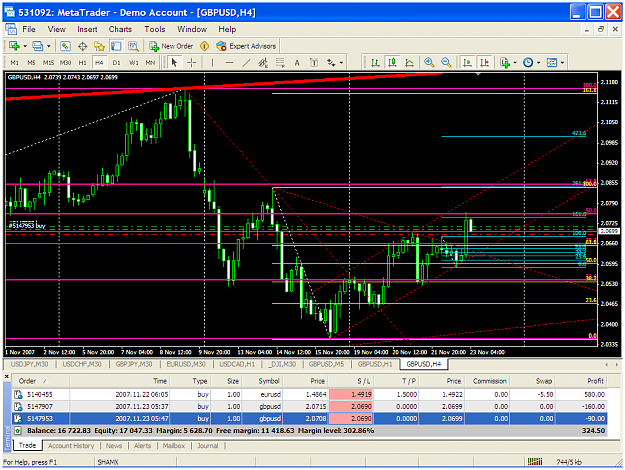Viewport: 625px width, 470px height.
Task: Switch to GBPUSD,H1 chart tab
Action: coord(375,364)
